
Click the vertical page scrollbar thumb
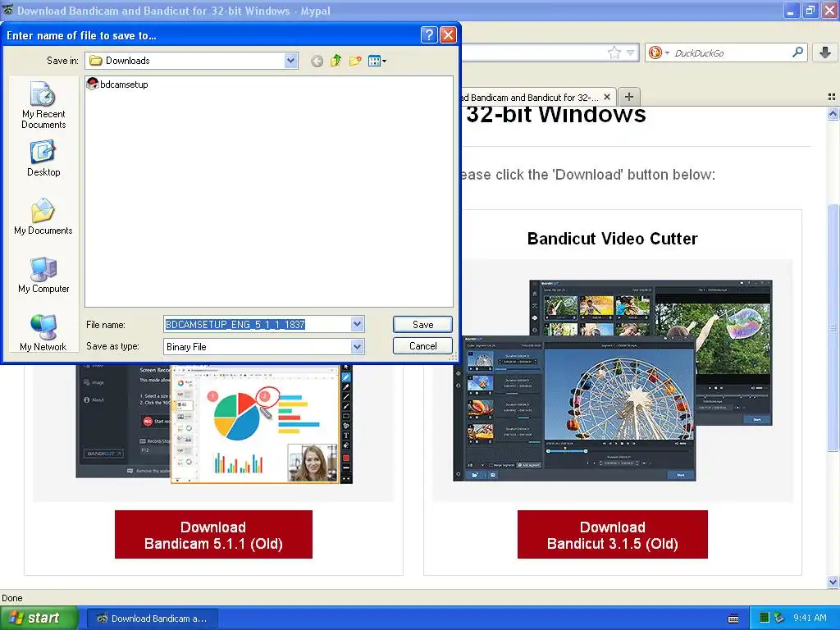coord(833,326)
